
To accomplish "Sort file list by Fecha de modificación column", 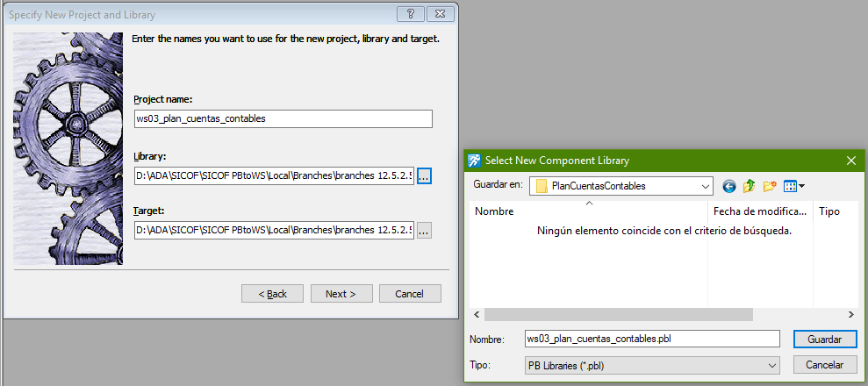I will tap(760, 211).
